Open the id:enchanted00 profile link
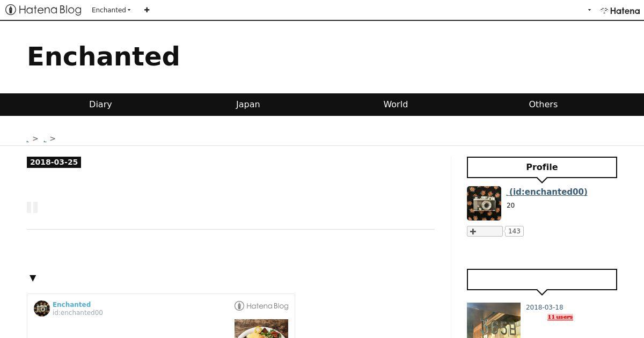The width and height of the screenshot is (644, 338). point(547,192)
